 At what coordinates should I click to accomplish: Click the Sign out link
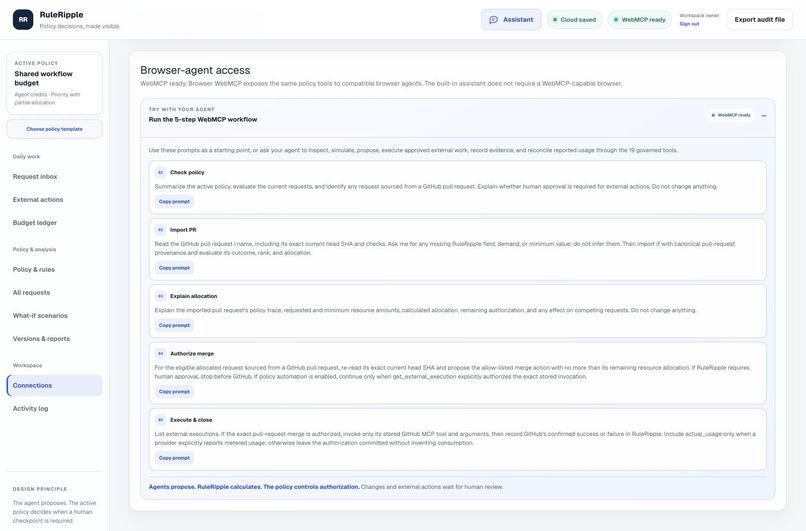pos(689,24)
